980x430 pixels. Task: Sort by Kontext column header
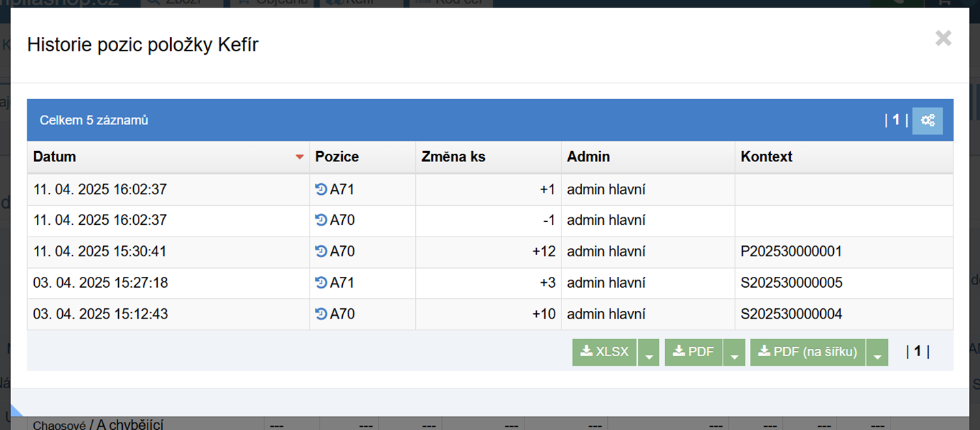pyautogui.click(x=766, y=157)
